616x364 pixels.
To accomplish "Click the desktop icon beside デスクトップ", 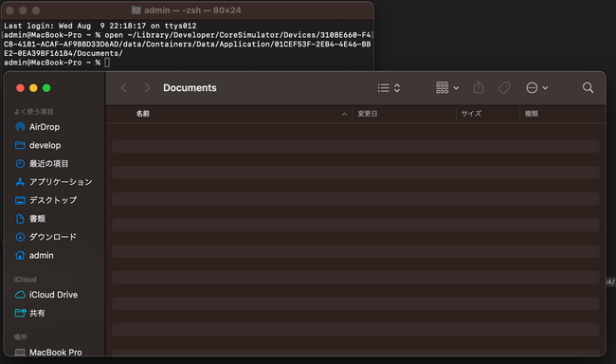I will click(20, 200).
